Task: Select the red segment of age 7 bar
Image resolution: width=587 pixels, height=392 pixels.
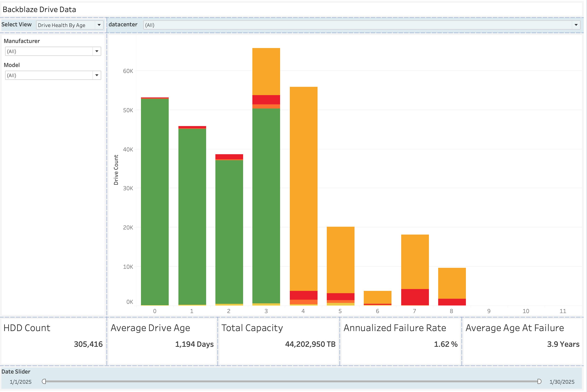Action: 415,297
